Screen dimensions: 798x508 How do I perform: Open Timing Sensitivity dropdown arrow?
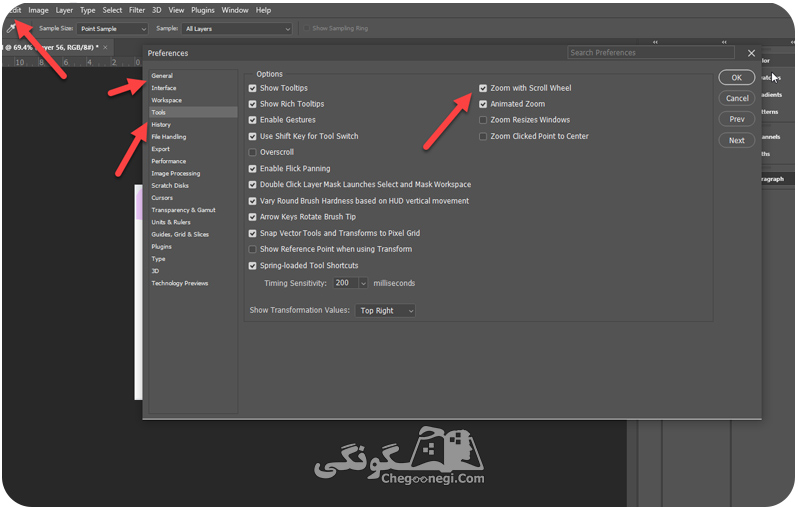pyautogui.click(x=363, y=283)
